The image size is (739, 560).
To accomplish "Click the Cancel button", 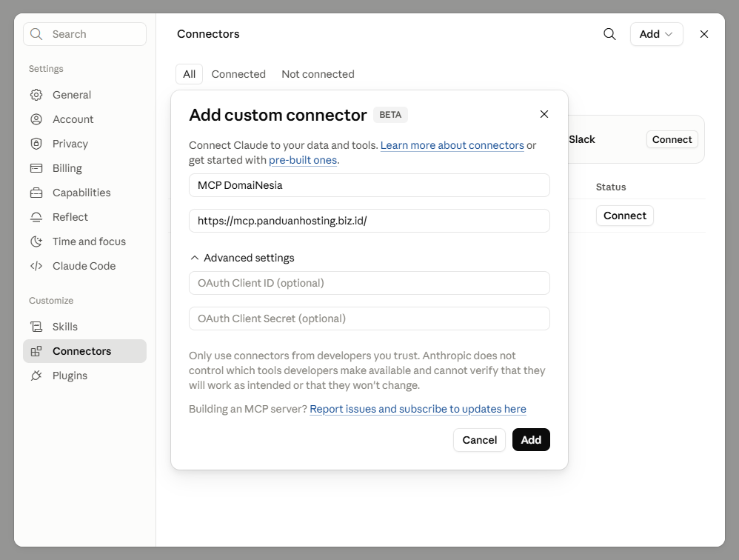I will coord(479,440).
